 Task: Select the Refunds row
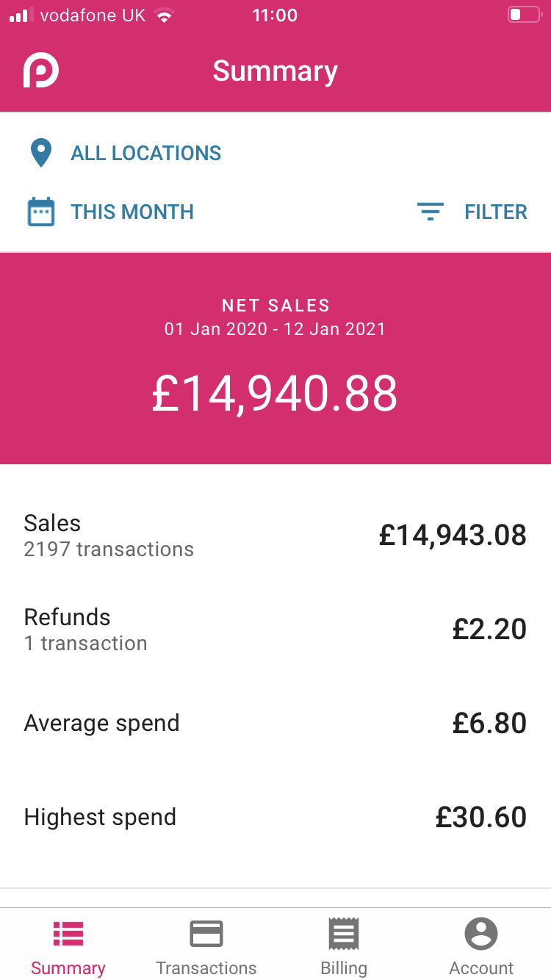(x=275, y=630)
